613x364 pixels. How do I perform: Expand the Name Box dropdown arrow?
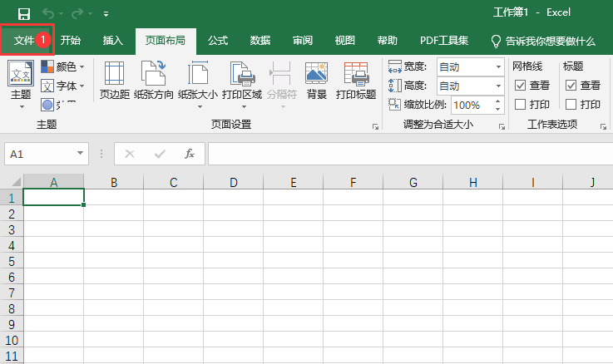point(80,153)
